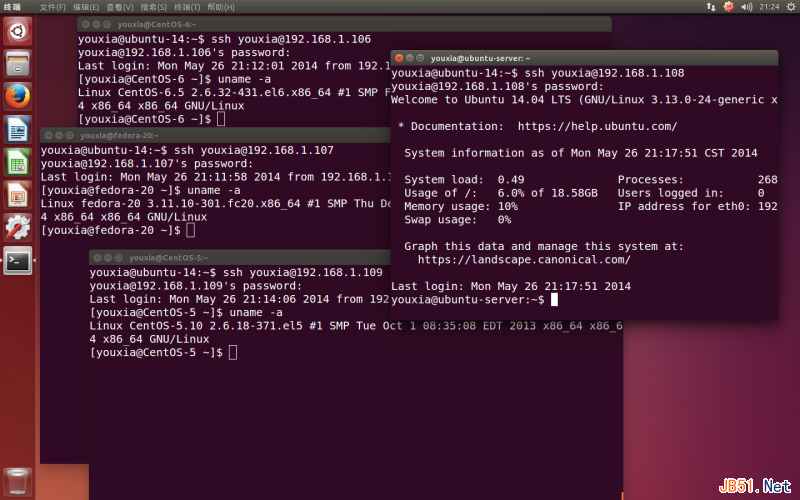Click the youxia@fedora-20 window title text
This screenshot has width=800, height=500.
(x=119, y=135)
